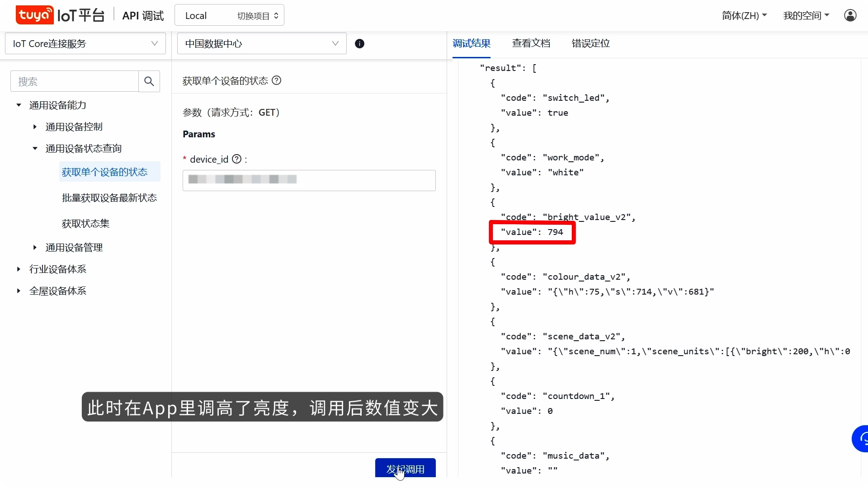Click the data center info icon

click(359, 44)
